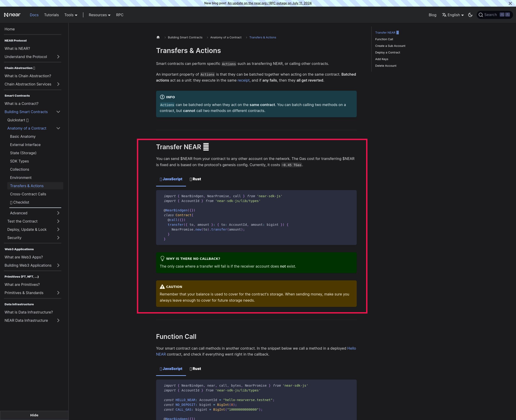The image size is (516, 420).
Task: Expand Deploy, Update & Lock chevron
Action: [x=58, y=229]
